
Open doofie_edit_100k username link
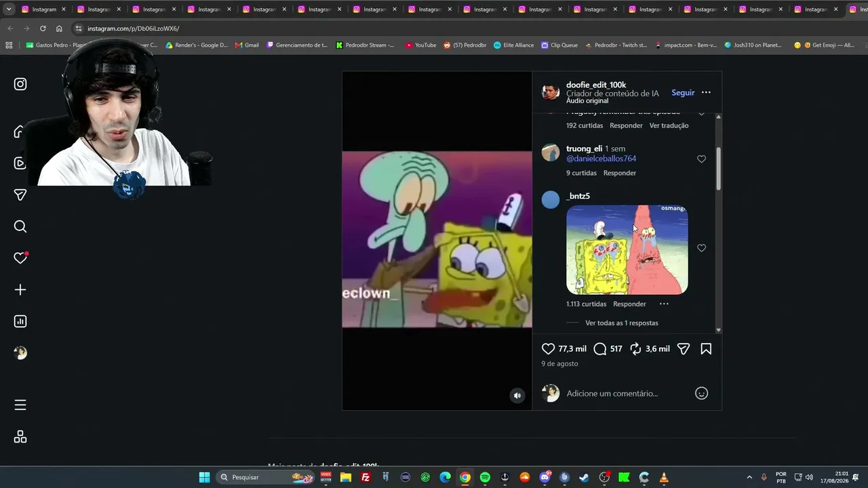596,85
